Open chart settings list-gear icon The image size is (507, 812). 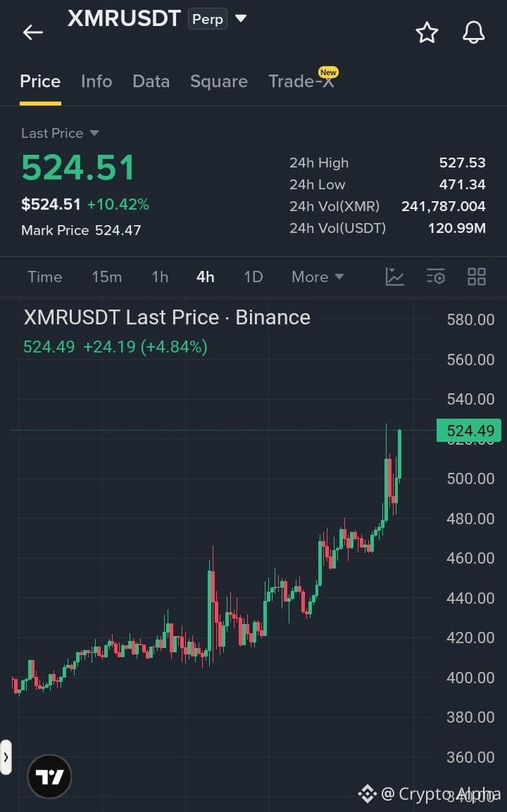[435, 277]
